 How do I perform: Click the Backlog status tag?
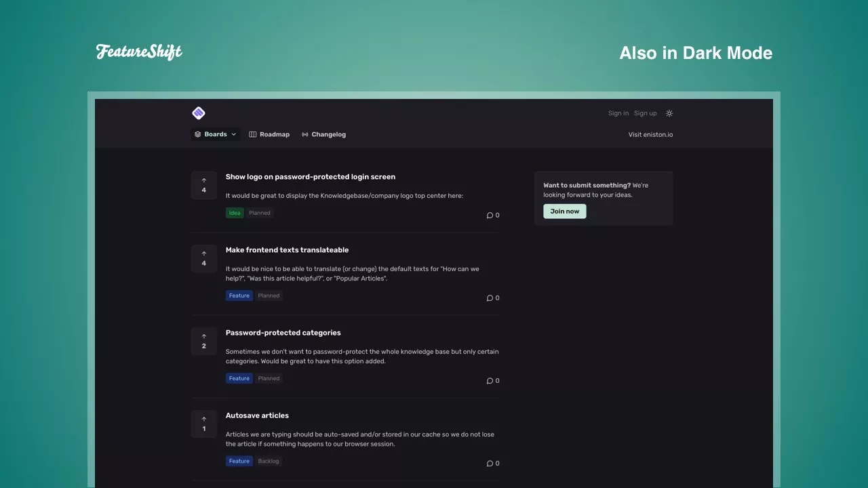[x=269, y=461]
